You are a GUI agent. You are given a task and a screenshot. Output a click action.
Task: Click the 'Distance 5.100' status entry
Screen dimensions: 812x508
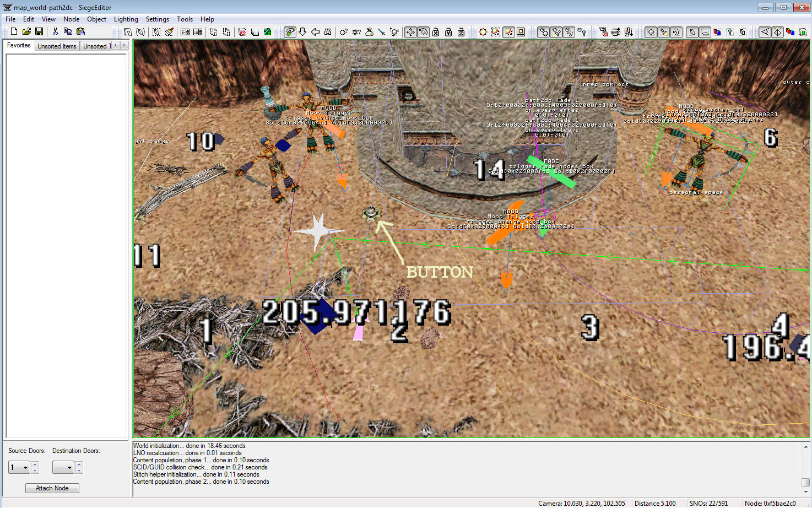(655, 503)
